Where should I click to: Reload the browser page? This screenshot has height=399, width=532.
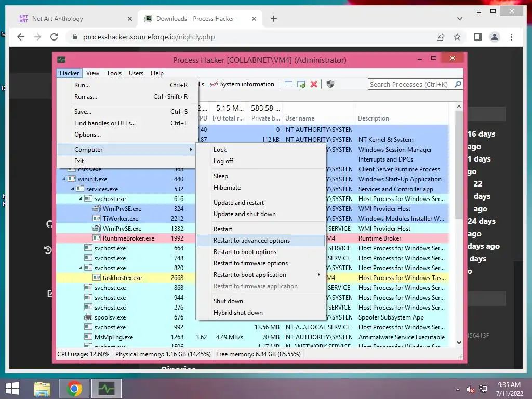(x=54, y=37)
